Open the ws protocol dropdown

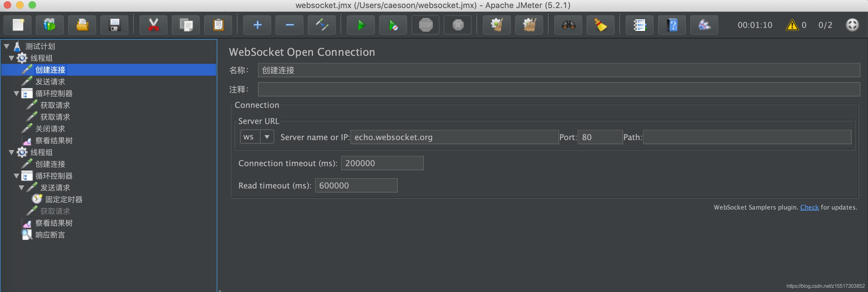click(x=267, y=137)
